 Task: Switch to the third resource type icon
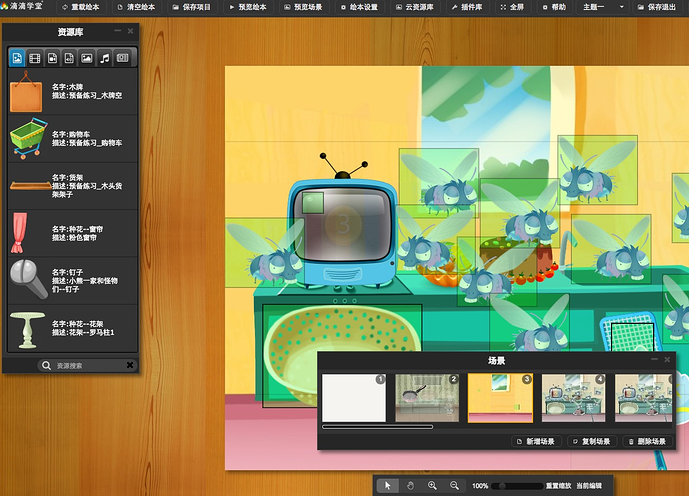[52, 58]
